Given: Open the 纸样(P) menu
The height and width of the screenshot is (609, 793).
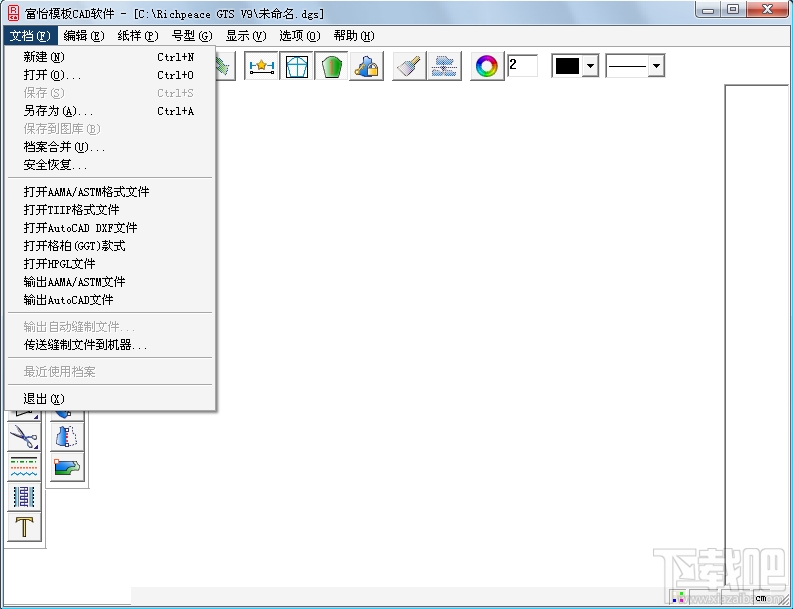Looking at the screenshot, I should pyautogui.click(x=138, y=36).
